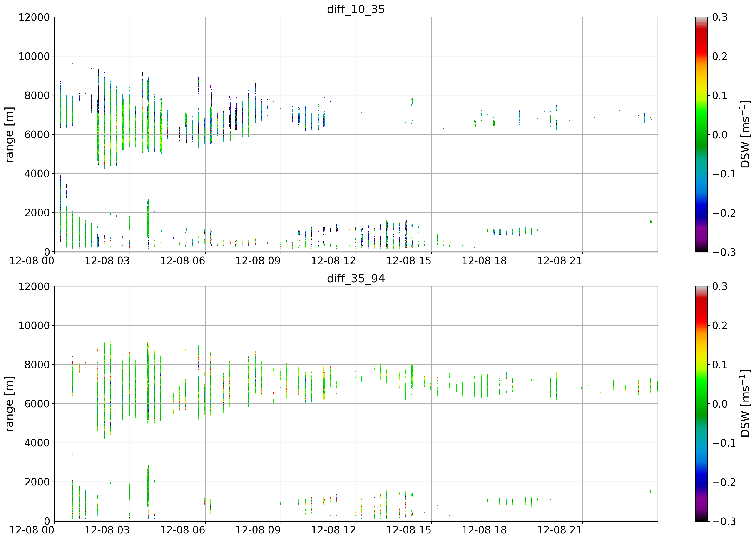This screenshot has width=756, height=540.
Task: Click the 12-08 09 x-tick under top plot
Action: coord(258,261)
